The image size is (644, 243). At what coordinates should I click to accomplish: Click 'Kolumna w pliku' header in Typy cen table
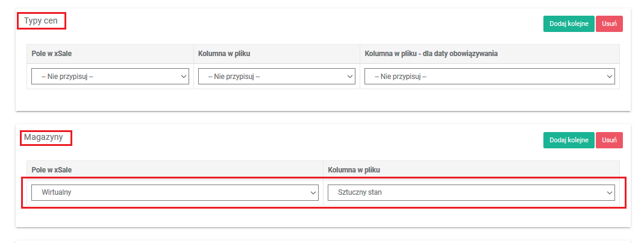point(224,54)
